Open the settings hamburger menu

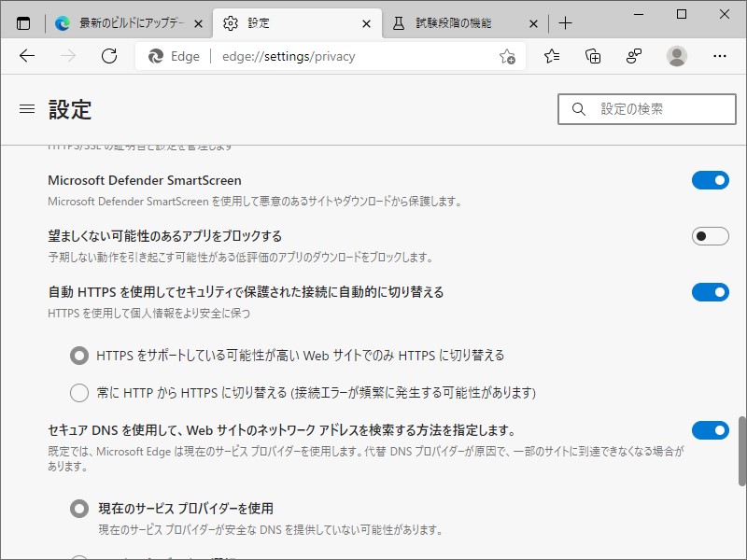(25, 109)
